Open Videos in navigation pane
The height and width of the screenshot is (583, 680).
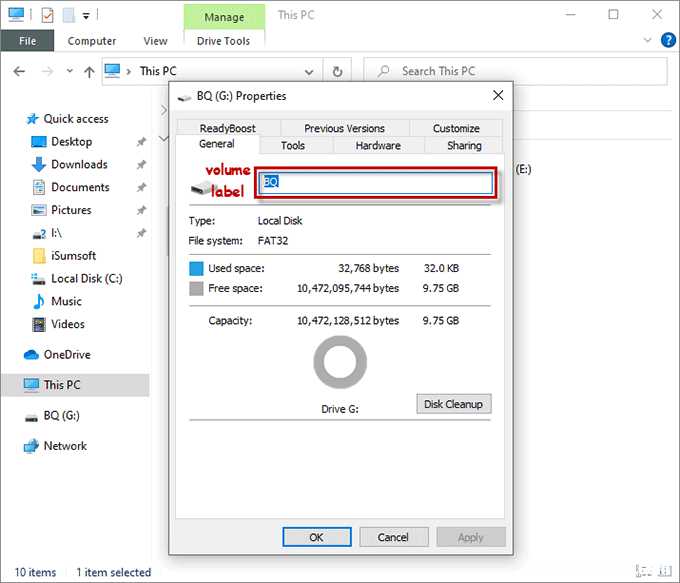[x=58, y=324]
